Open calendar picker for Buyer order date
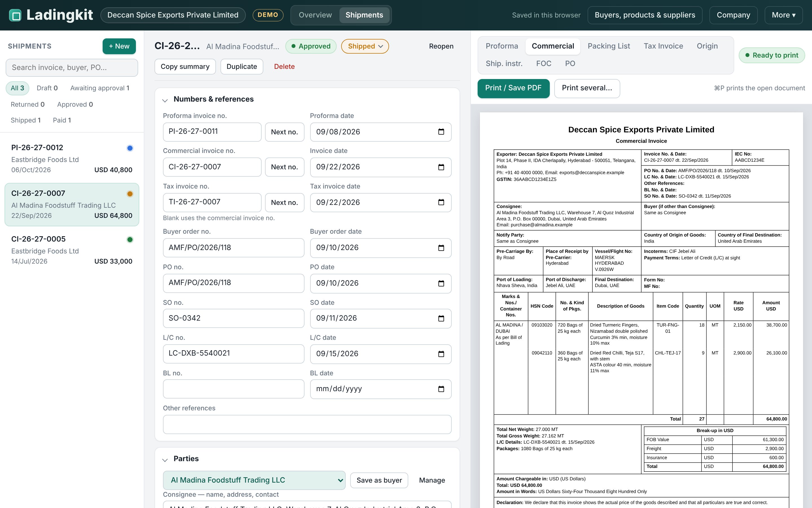 click(x=441, y=248)
